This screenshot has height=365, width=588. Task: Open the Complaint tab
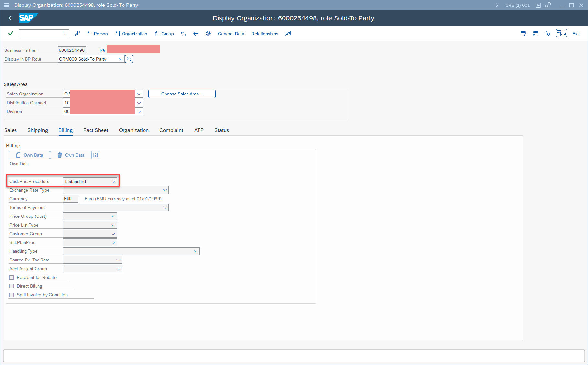point(171,130)
